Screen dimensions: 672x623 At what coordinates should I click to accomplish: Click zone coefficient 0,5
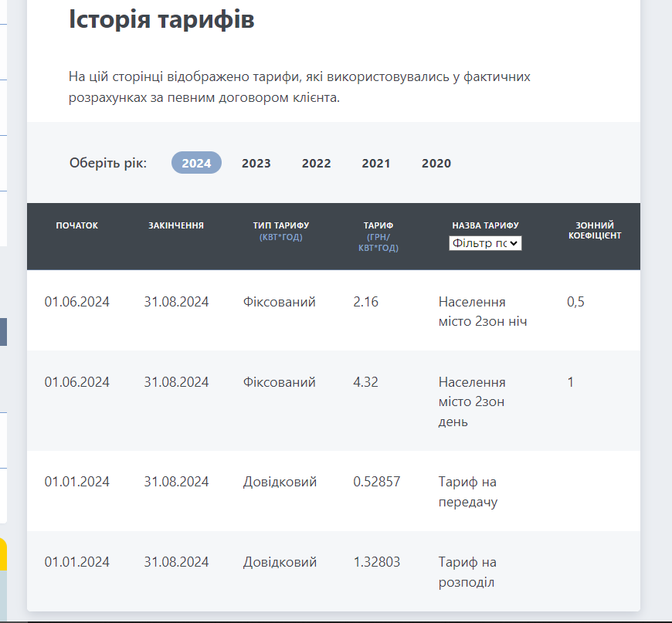575,302
